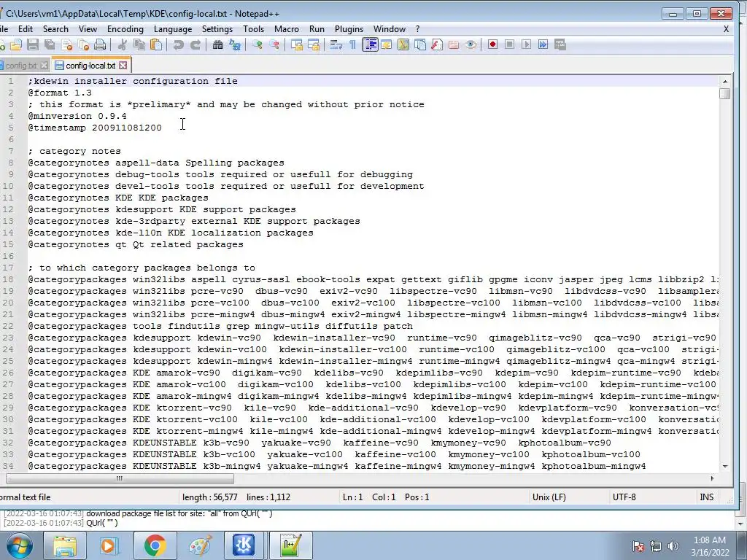This screenshot has width=747, height=560.
Task: Toggle Show All Characters pilcrow icon
Action: pyautogui.click(x=352, y=44)
